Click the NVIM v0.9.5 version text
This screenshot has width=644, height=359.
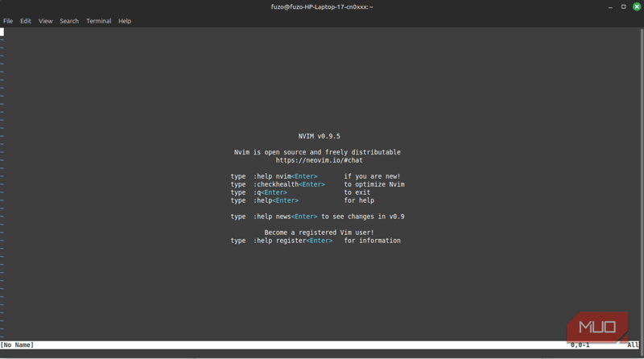pos(319,136)
